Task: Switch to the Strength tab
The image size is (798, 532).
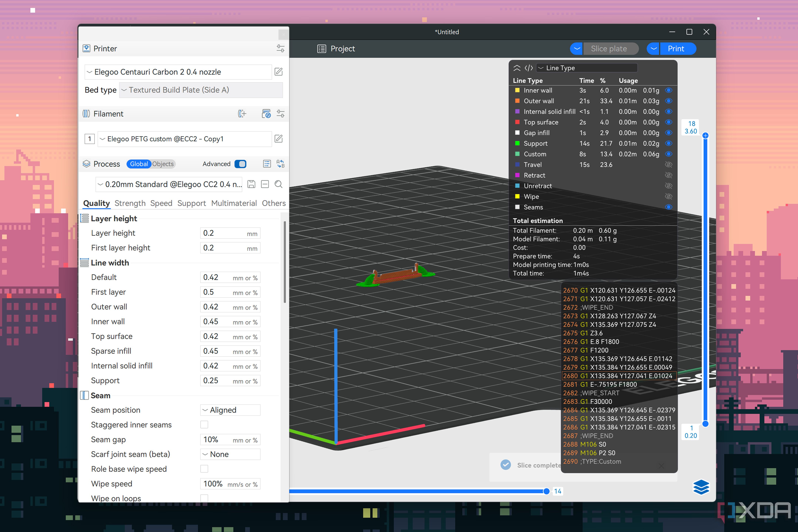Action: (x=130, y=203)
